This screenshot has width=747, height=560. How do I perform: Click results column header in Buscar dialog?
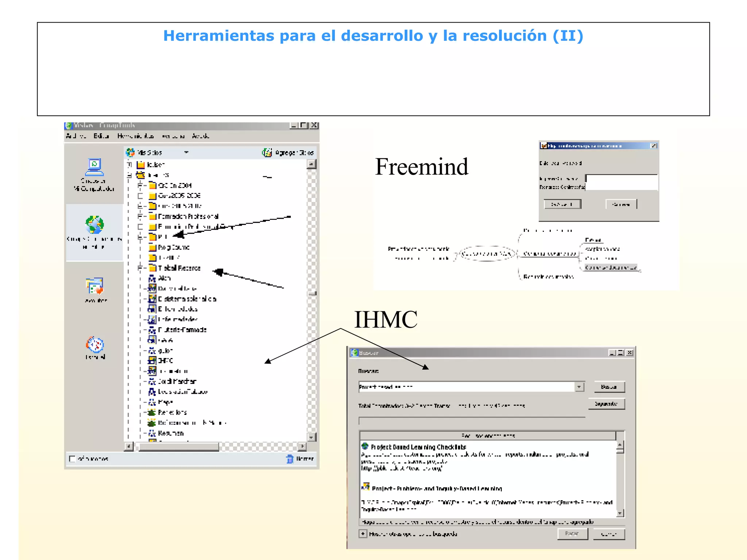click(488, 436)
